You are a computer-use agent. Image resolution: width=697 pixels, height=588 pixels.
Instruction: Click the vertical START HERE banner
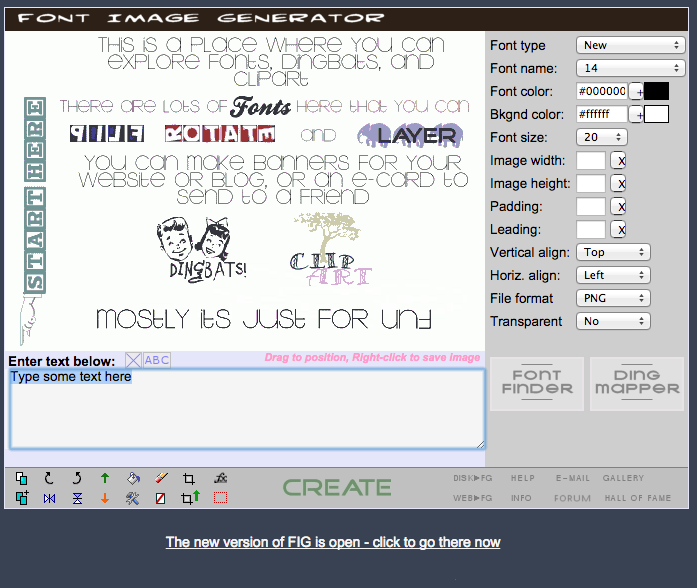[x=35, y=196]
